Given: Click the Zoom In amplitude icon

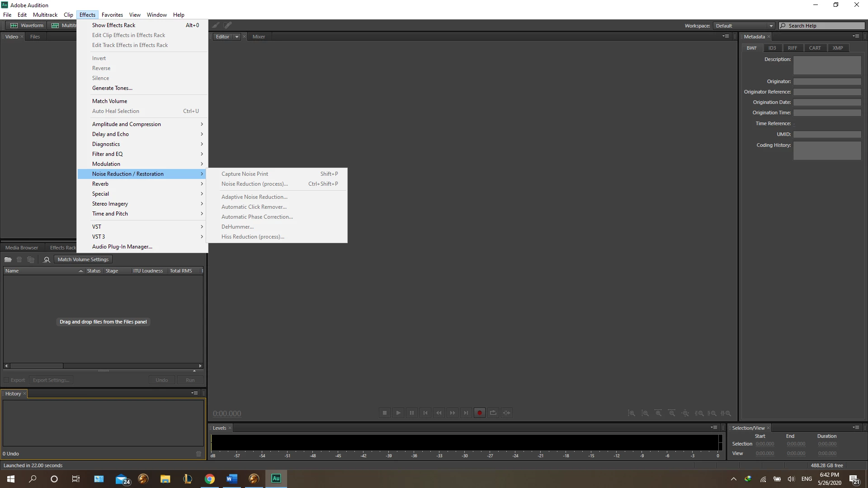Looking at the screenshot, I should point(632,413).
